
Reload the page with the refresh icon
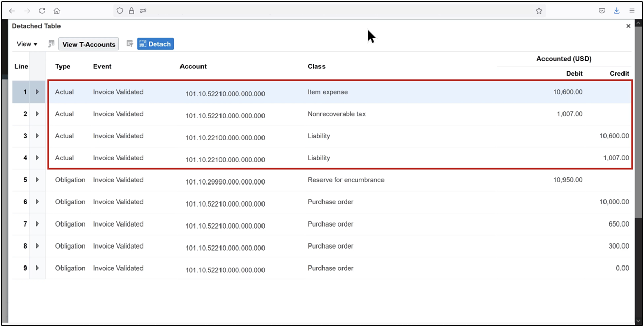[42, 10]
